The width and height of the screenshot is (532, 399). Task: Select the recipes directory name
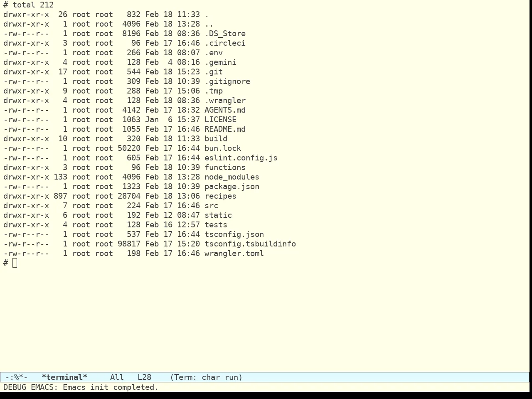[220, 196]
